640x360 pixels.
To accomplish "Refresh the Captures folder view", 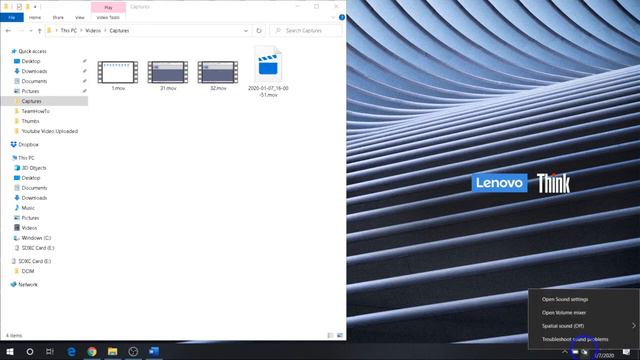I will [259, 31].
